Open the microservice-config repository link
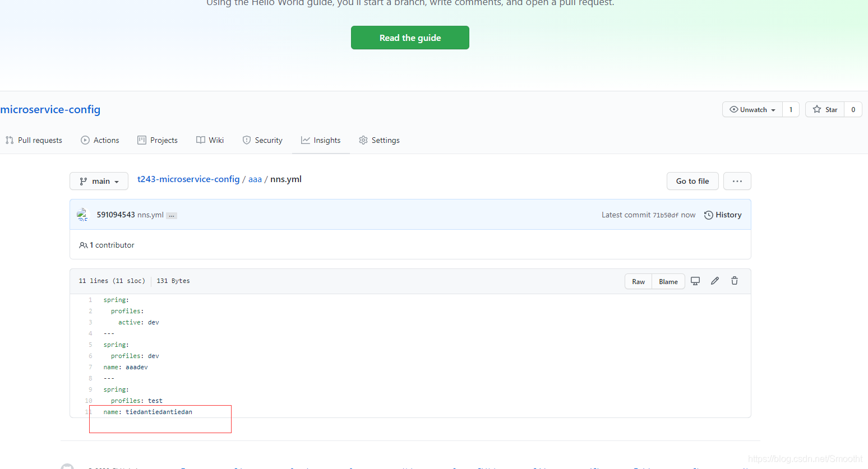 [50, 109]
